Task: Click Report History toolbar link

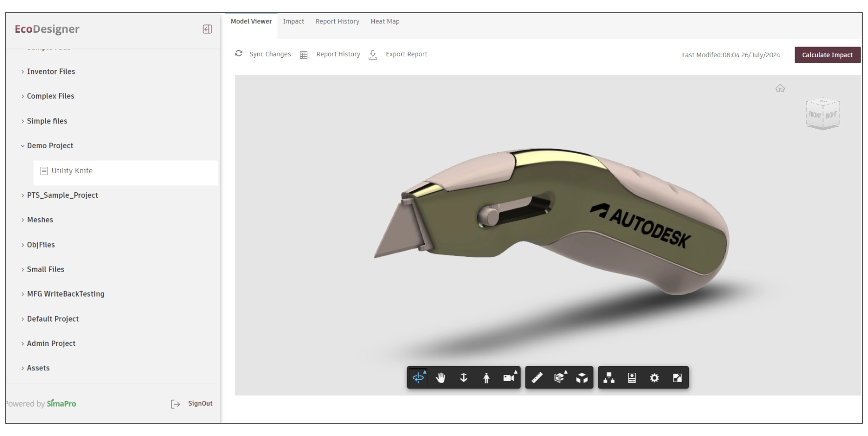Action: (338, 54)
